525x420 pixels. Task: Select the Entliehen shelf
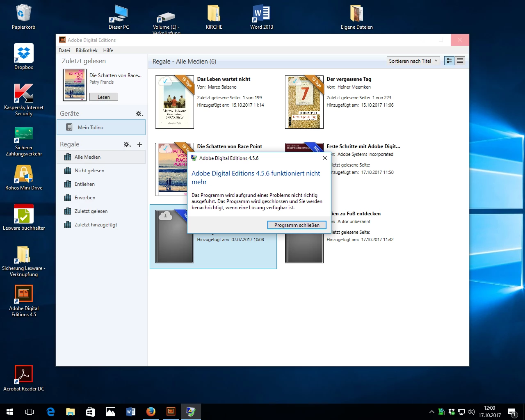(x=101, y=184)
